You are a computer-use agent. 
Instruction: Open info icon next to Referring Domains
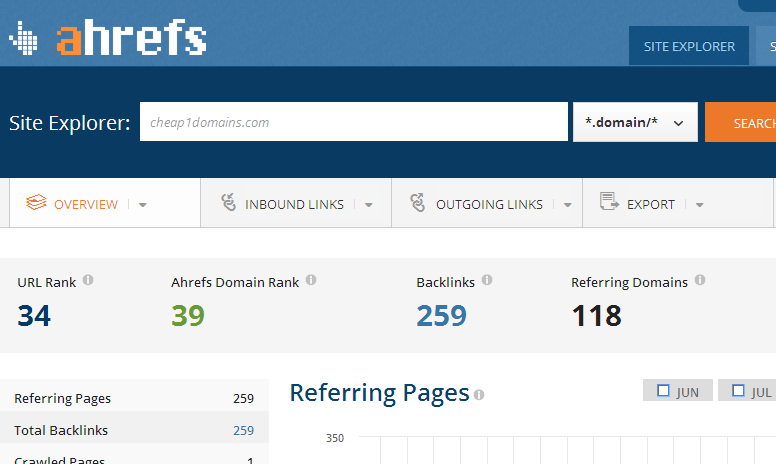click(x=700, y=280)
